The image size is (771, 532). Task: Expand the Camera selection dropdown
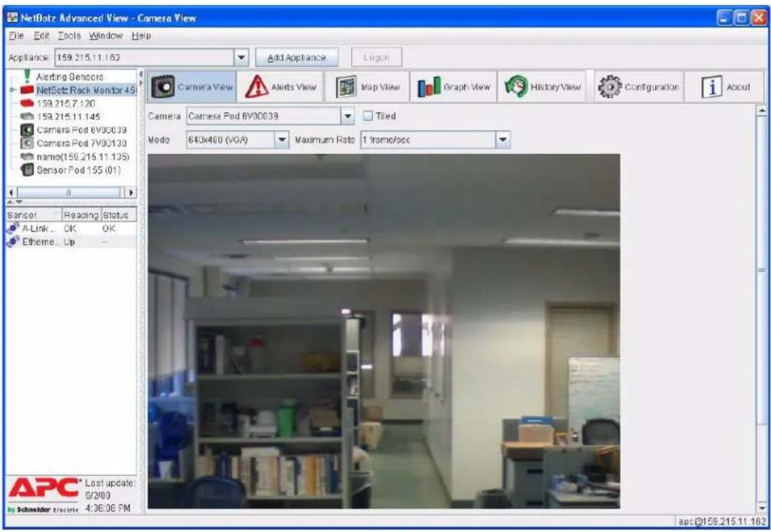coord(347,116)
